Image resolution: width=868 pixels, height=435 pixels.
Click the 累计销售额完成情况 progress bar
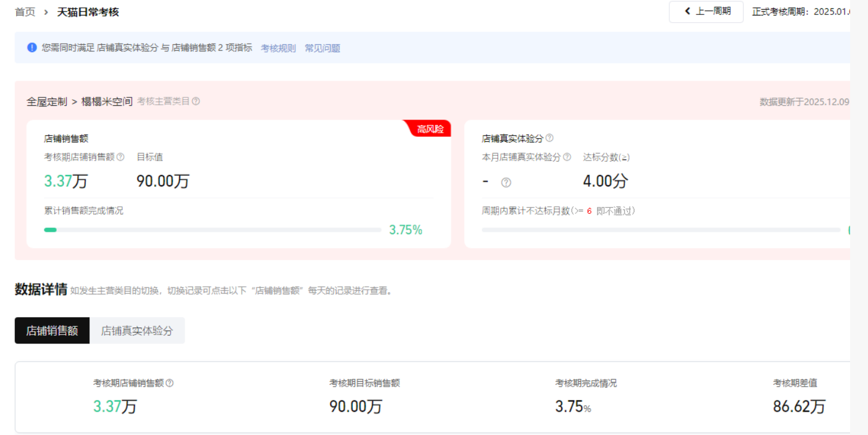tap(213, 229)
